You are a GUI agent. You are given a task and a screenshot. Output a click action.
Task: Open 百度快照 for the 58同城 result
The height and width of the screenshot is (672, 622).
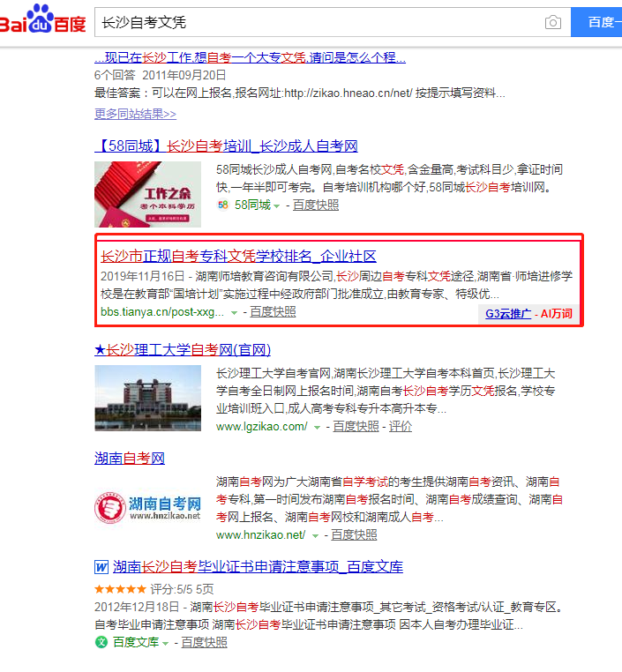tap(316, 205)
